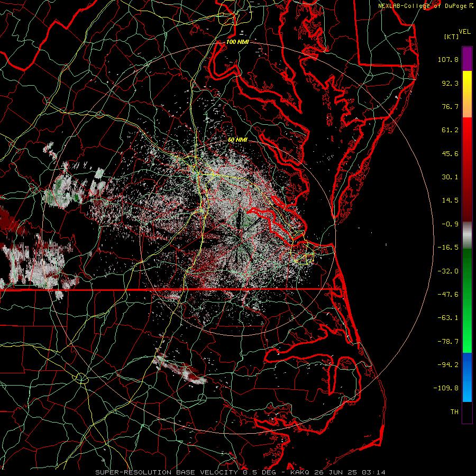Click the blue segment of velocity color bar

[x=467, y=377]
